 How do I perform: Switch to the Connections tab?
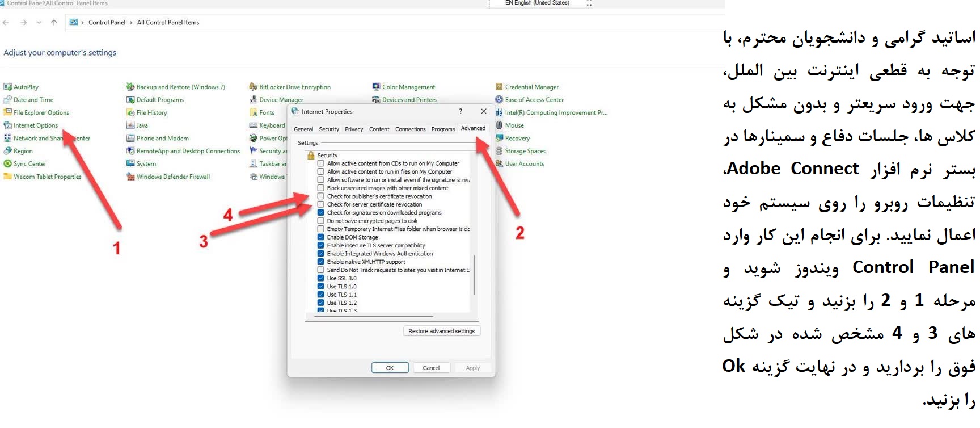pyautogui.click(x=410, y=129)
